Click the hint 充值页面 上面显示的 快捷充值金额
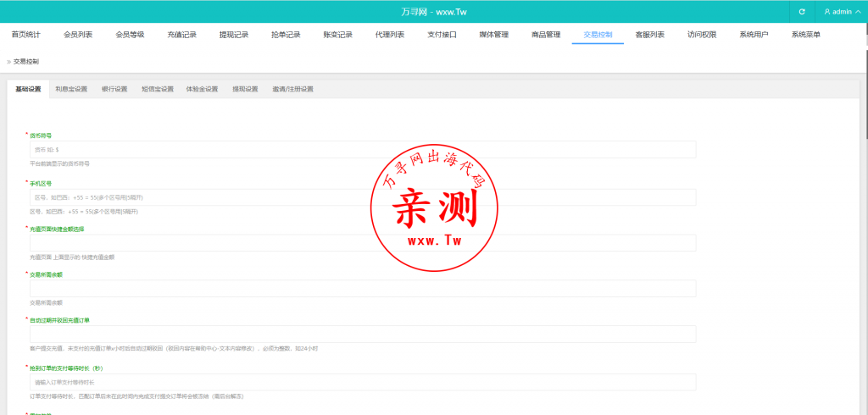 pos(73,257)
